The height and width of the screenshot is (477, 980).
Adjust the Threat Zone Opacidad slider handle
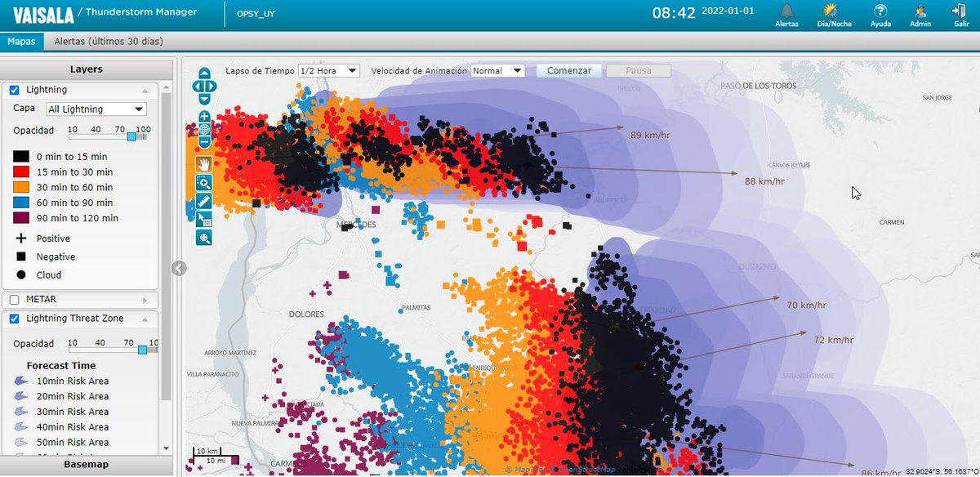pyautogui.click(x=143, y=349)
